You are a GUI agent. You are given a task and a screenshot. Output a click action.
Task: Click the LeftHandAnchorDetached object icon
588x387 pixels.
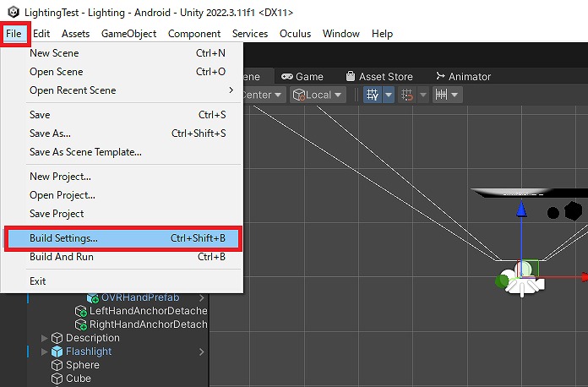click(x=80, y=311)
